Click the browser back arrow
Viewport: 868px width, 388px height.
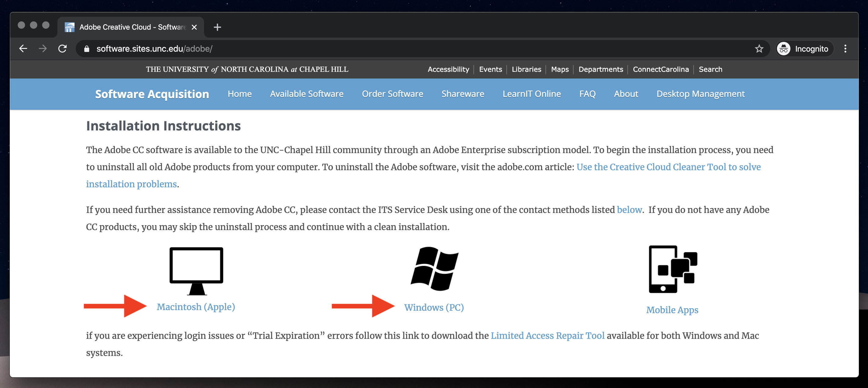[23, 49]
